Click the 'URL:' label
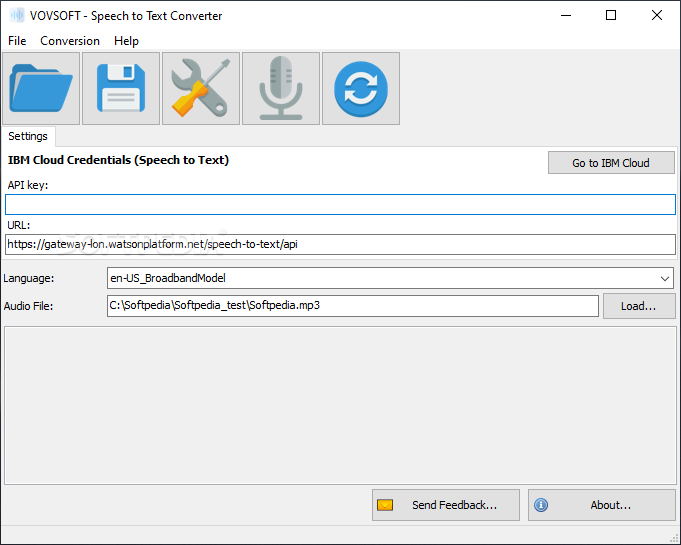This screenshot has width=681, height=545. coord(19,225)
